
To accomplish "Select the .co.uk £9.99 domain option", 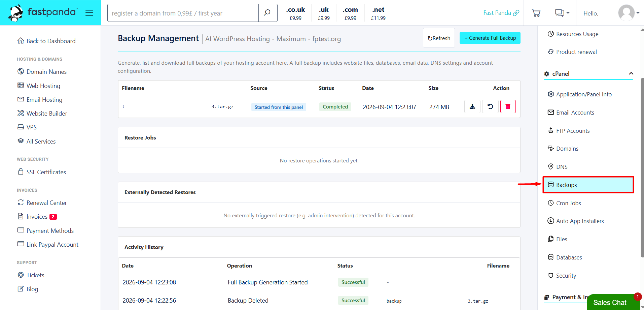I will pyautogui.click(x=295, y=13).
